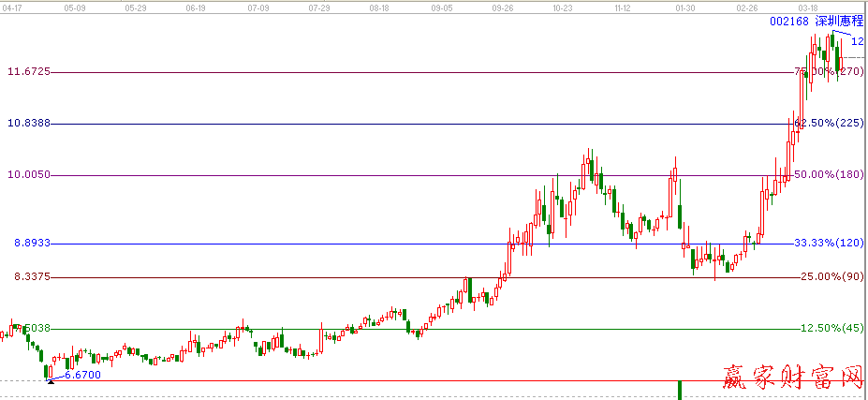Viewport: 868px width, 400px height.
Task: Select the 09-26 date on the timeline
Action: point(503,7)
